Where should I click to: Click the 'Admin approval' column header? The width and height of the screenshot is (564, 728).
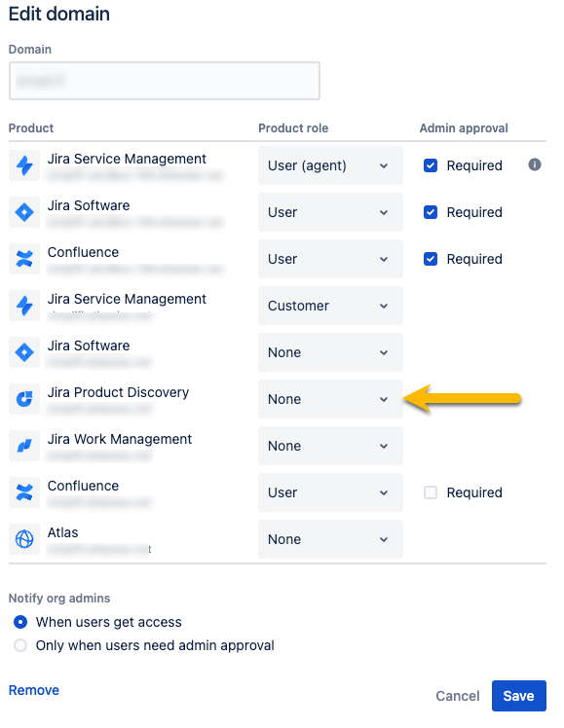[464, 128]
